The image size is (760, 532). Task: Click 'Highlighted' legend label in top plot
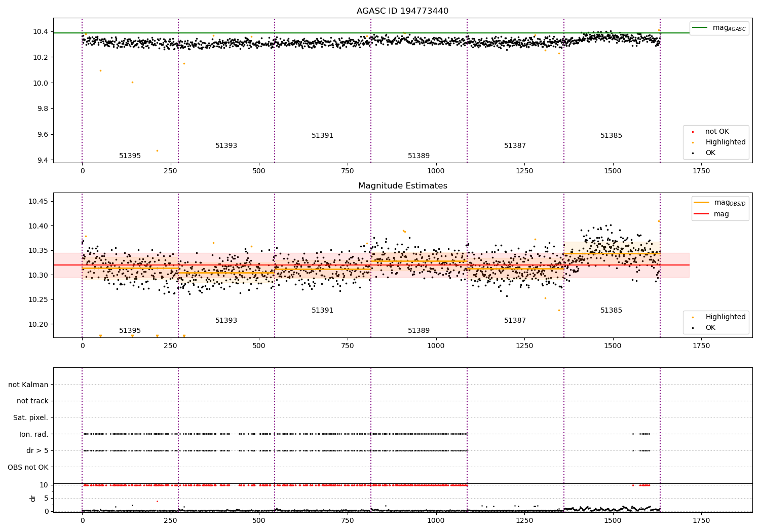pyautogui.click(x=726, y=142)
